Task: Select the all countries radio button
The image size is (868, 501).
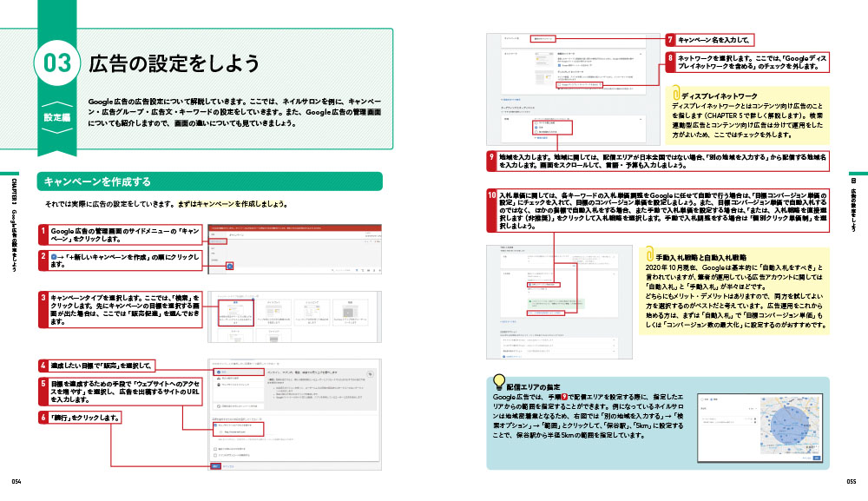Action: [x=536, y=123]
